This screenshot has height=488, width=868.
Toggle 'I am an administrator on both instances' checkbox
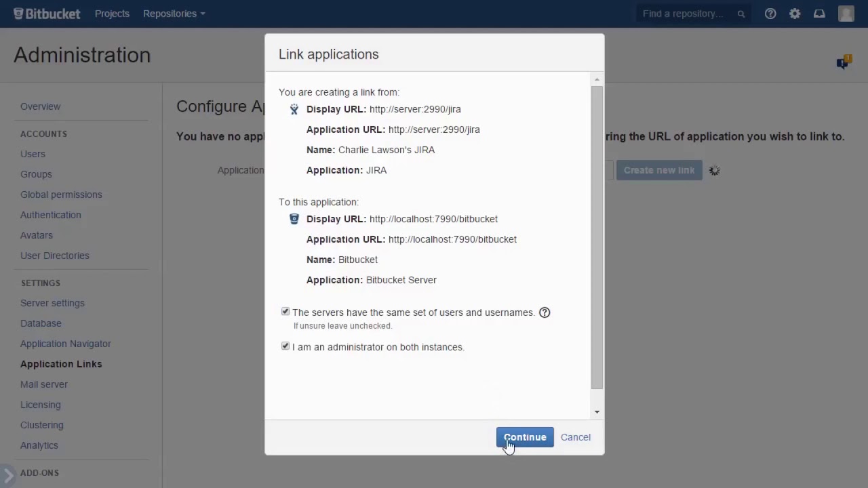coord(285,346)
